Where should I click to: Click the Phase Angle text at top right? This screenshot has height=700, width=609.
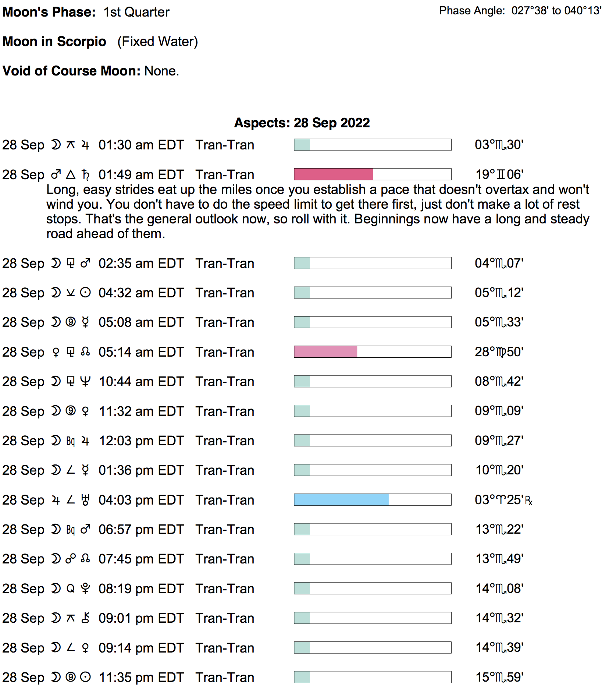click(x=520, y=11)
